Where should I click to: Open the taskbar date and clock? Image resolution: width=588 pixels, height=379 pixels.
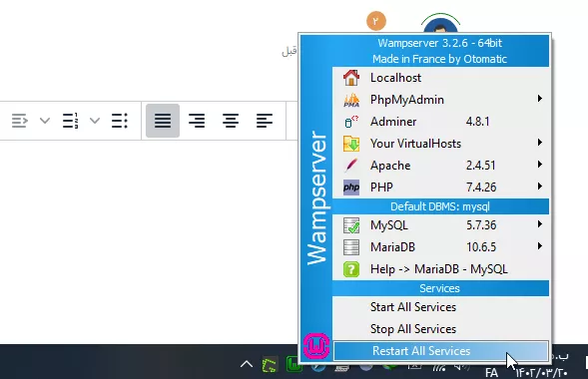tap(541, 365)
